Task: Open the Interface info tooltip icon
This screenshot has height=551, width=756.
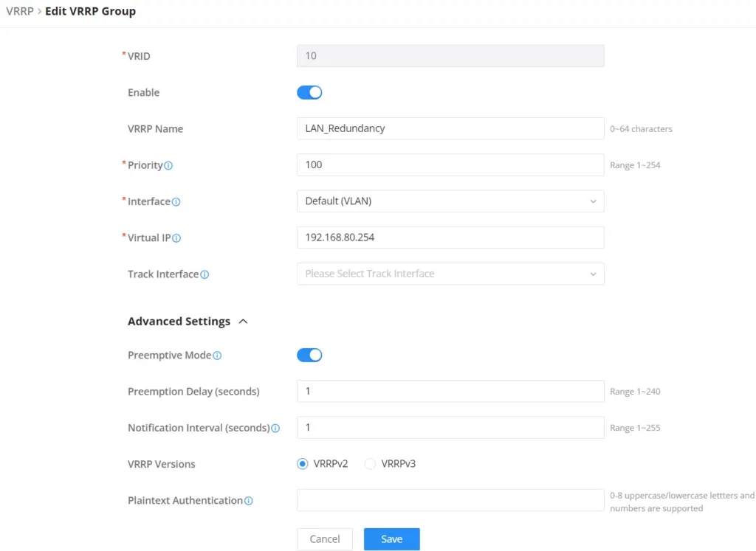Action: 176,202
